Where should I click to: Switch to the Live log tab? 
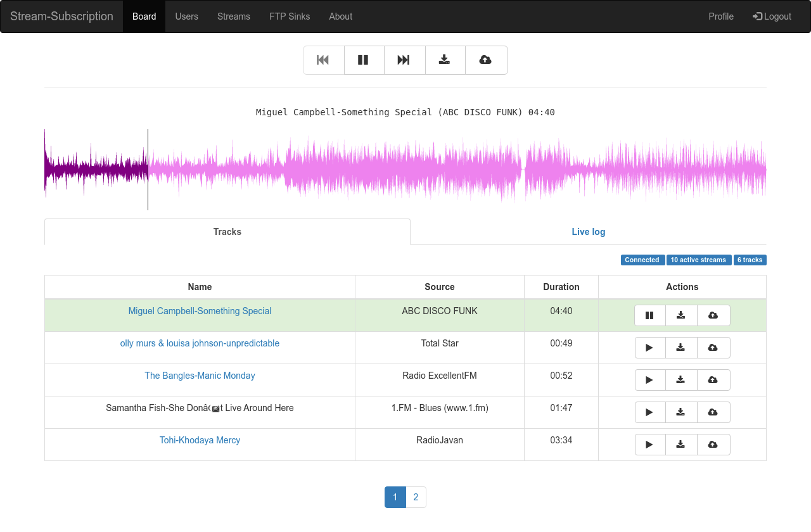(589, 232)
